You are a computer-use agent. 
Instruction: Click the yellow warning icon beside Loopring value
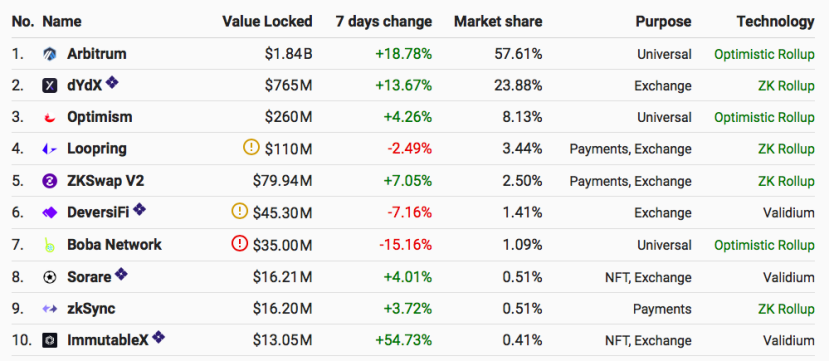pyautogui.click(x=251, y=147)
